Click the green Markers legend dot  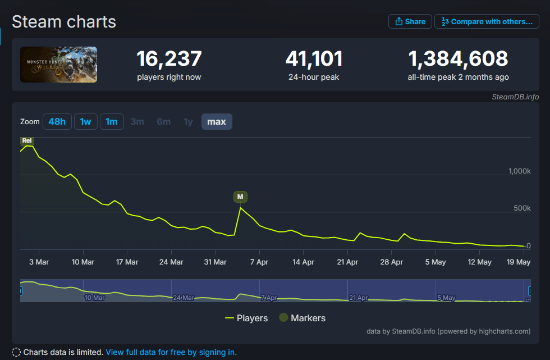point(283,318)
